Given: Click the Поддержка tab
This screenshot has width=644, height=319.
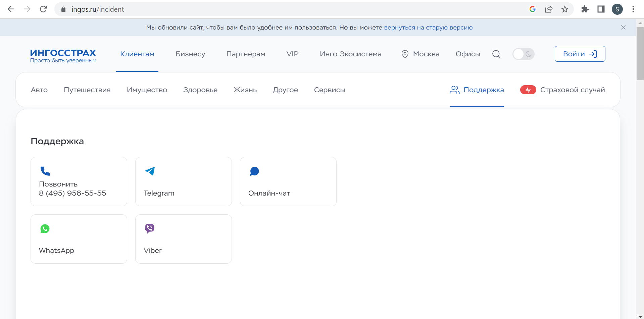Looking at the screenshot, I should (x=477, y=90).
